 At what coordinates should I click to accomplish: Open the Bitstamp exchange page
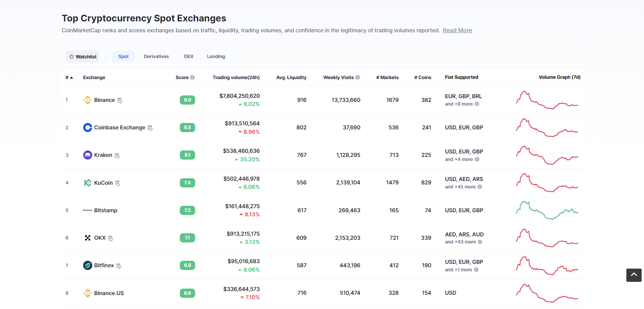coord(106,210)
